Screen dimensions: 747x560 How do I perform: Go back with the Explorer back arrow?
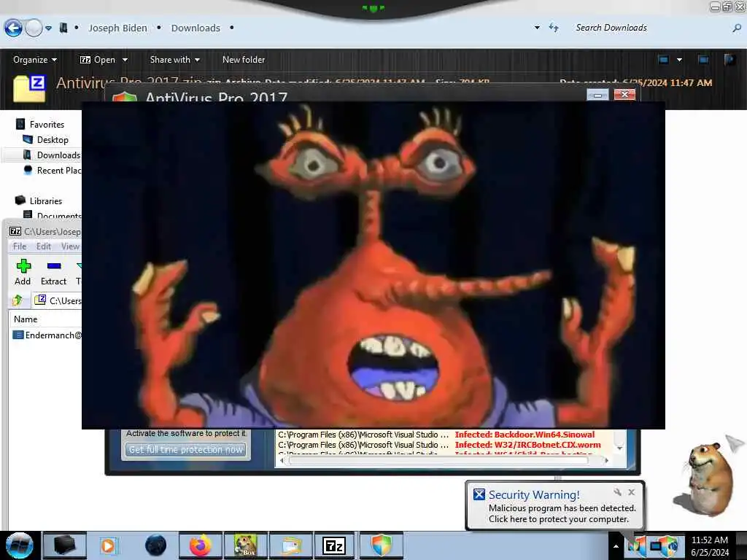tap(13, 28)
